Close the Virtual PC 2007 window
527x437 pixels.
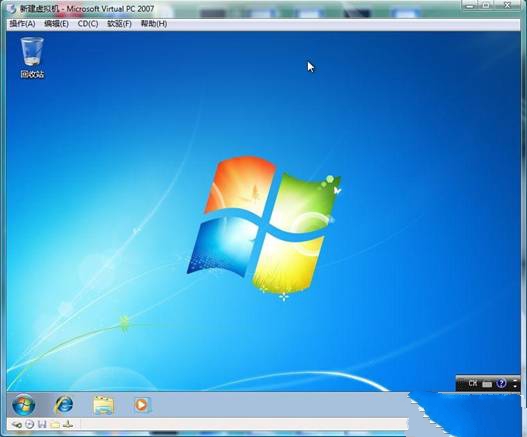coord(507,5)
